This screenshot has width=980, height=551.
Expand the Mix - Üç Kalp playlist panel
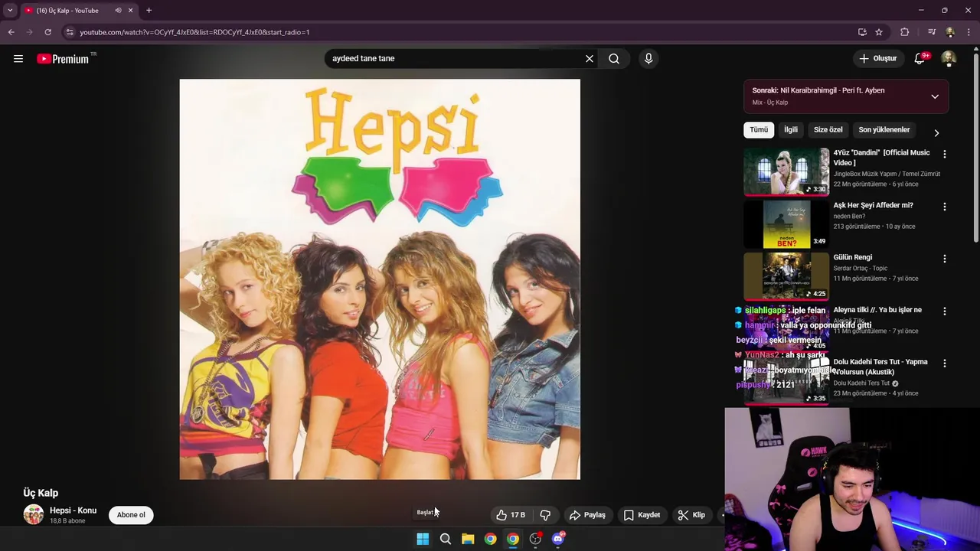935,96
